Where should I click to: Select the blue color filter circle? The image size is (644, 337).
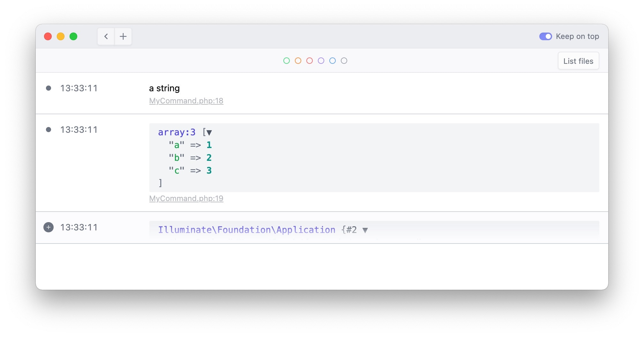click(333, 61)
